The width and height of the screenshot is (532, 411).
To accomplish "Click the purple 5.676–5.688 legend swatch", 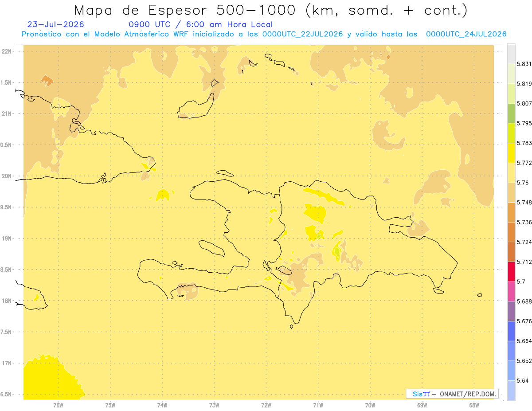I will coord(511,311).
